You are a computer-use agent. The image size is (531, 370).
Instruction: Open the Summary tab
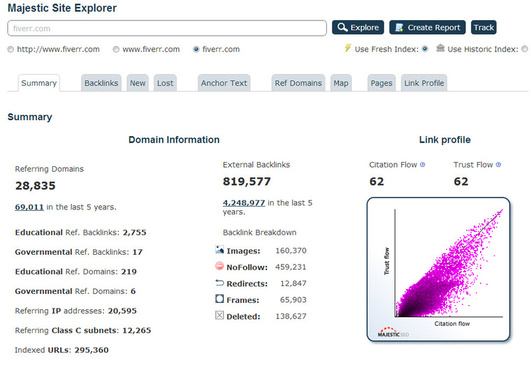coord(39,83)
